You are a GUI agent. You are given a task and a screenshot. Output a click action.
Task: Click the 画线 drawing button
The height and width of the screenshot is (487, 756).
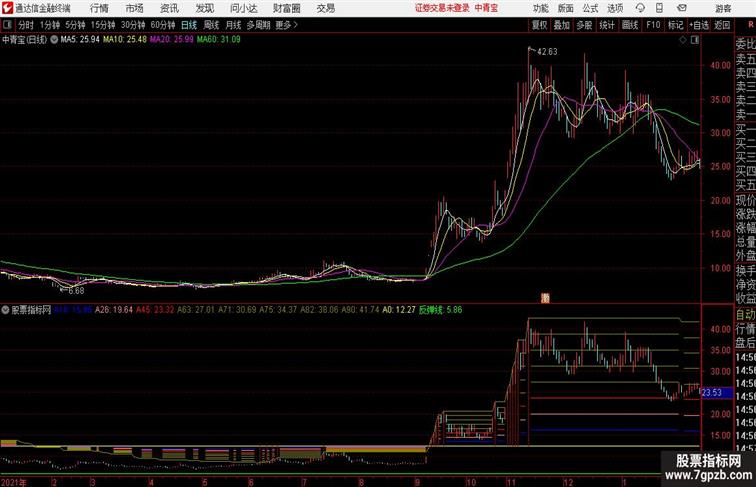click(630, 25)
